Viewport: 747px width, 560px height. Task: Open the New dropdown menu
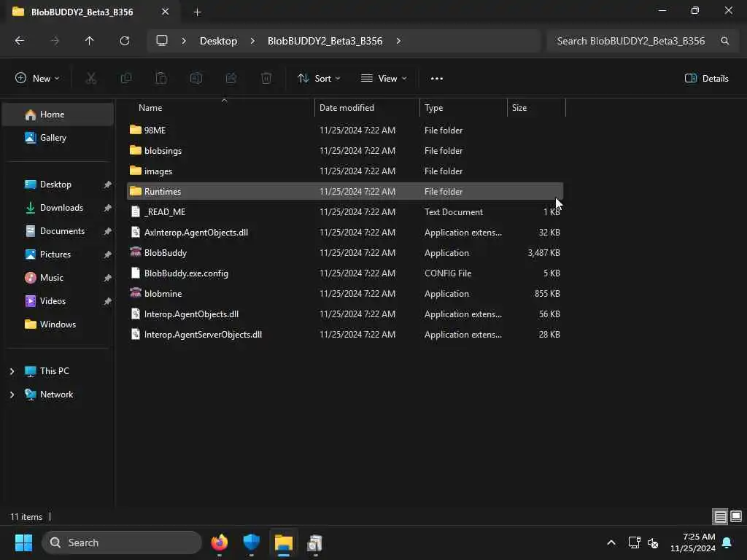pos(37,78)
